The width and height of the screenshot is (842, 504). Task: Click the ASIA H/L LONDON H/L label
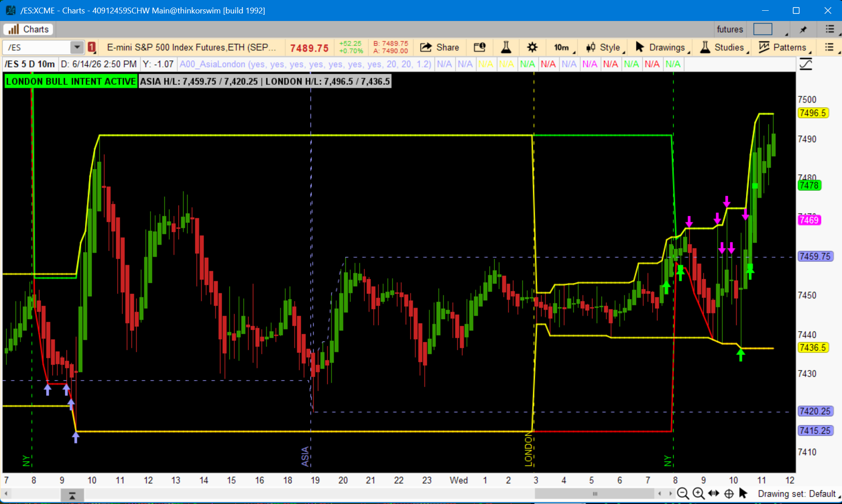click(265, 81)
